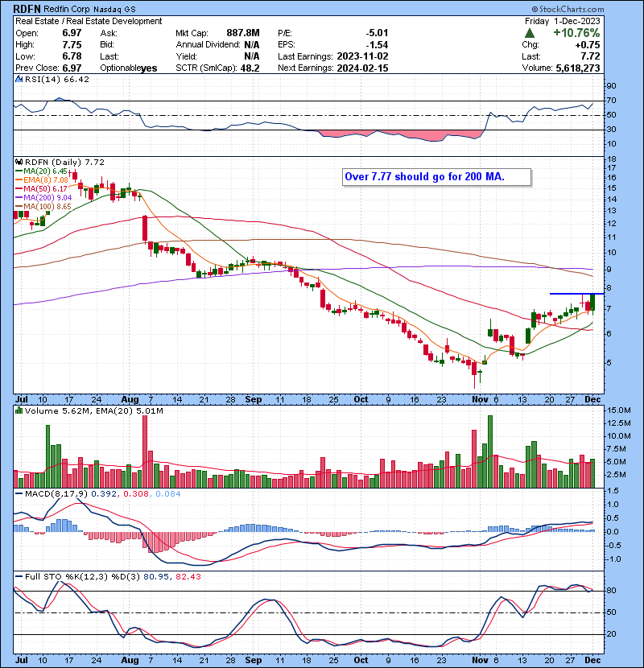The image size is (644, 668).
Task: Click the Sep label on the date axis
Action: pos(254,398)
